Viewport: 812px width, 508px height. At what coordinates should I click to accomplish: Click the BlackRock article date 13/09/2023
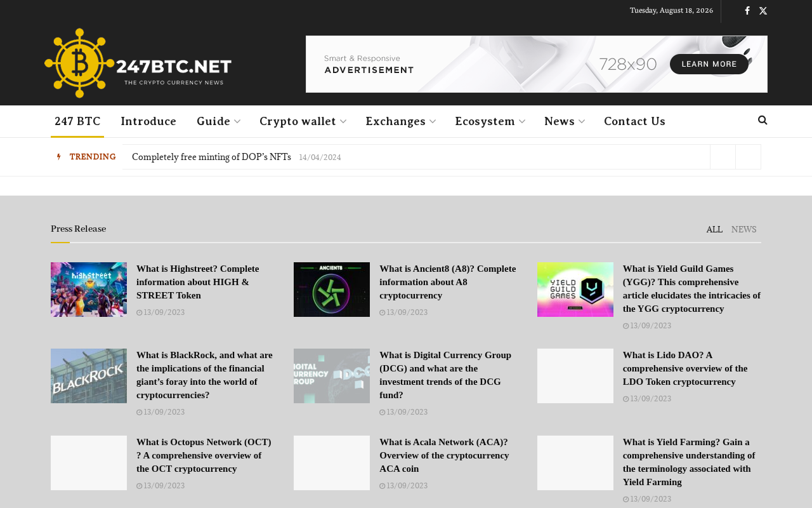coord(160,412)
